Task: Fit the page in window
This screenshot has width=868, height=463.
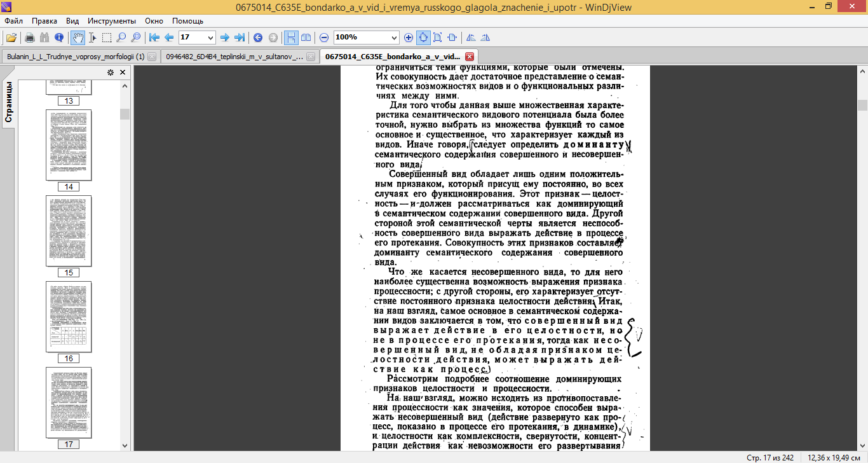Action: 438,38
